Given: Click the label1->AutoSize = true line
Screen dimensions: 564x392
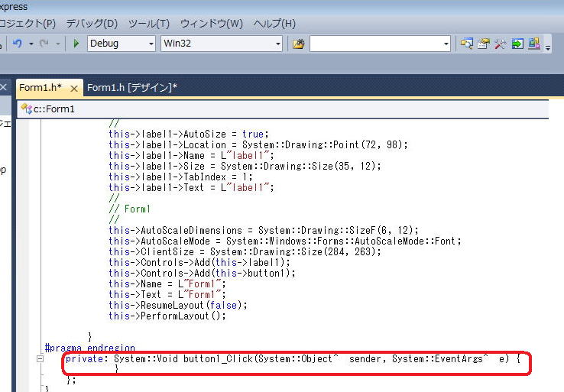Looking at the screenshot, I should [189, 134].
